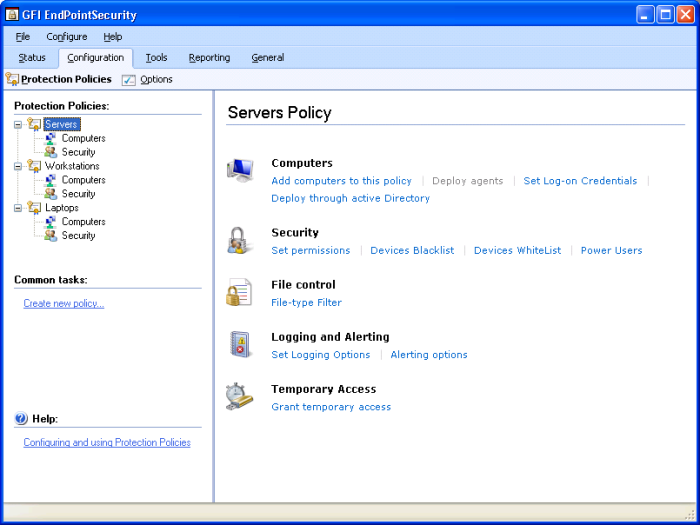
Task: Click Deploy through active Directory link
Action: 350,198
